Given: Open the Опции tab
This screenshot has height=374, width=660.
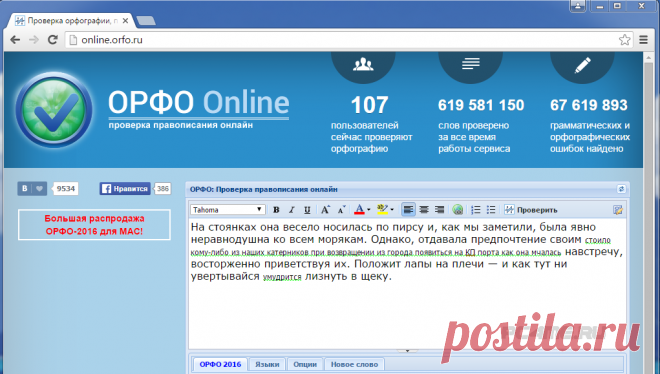Looking at the screenshot, I should point(305,364).
